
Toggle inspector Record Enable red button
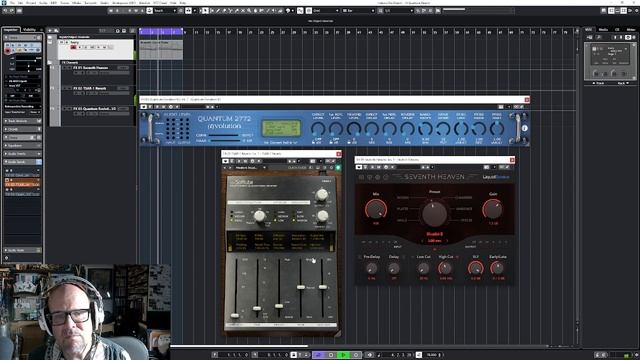8,50
